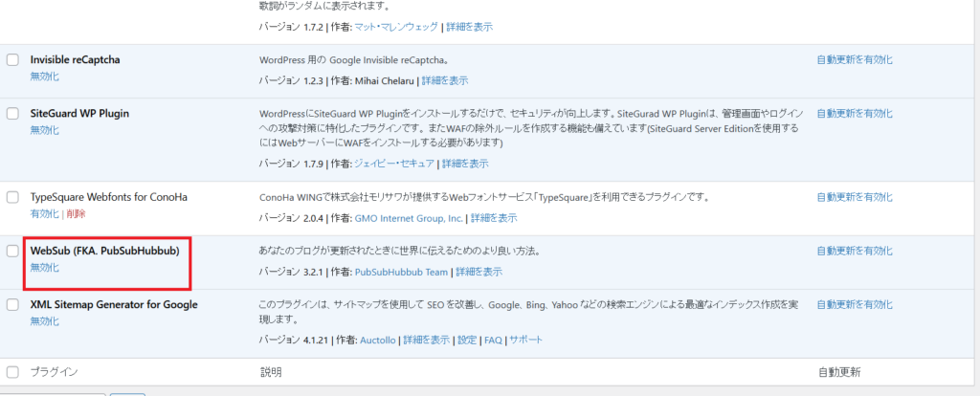This screenshot has height=396, width=980.
Task: Check the select-all checkbox in footer row
Action: point(12,371)
